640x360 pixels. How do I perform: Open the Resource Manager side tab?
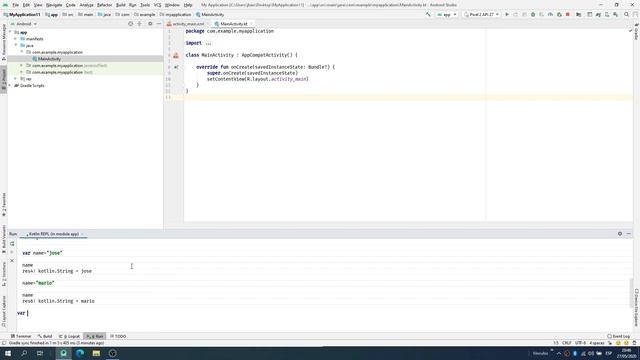tap(4, 41)
